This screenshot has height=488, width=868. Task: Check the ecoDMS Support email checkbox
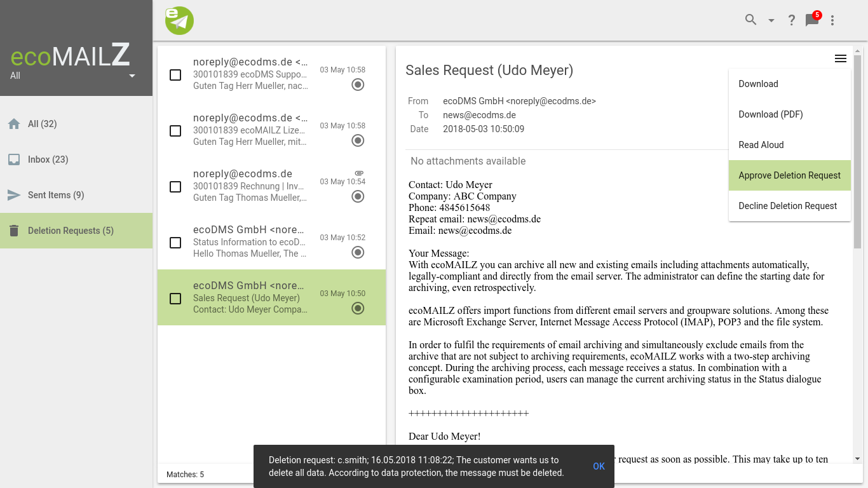(175, 75)
